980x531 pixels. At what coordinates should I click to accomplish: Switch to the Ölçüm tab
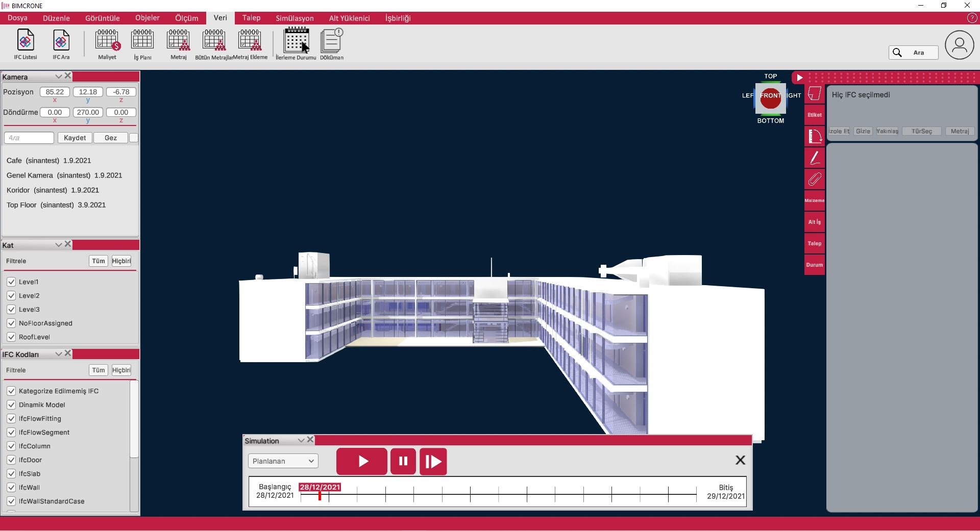tap(186, 18)
